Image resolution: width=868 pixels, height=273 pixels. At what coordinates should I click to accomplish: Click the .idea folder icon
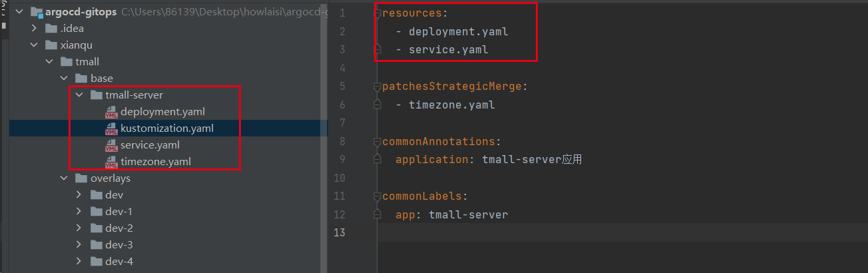click(51, 29)
